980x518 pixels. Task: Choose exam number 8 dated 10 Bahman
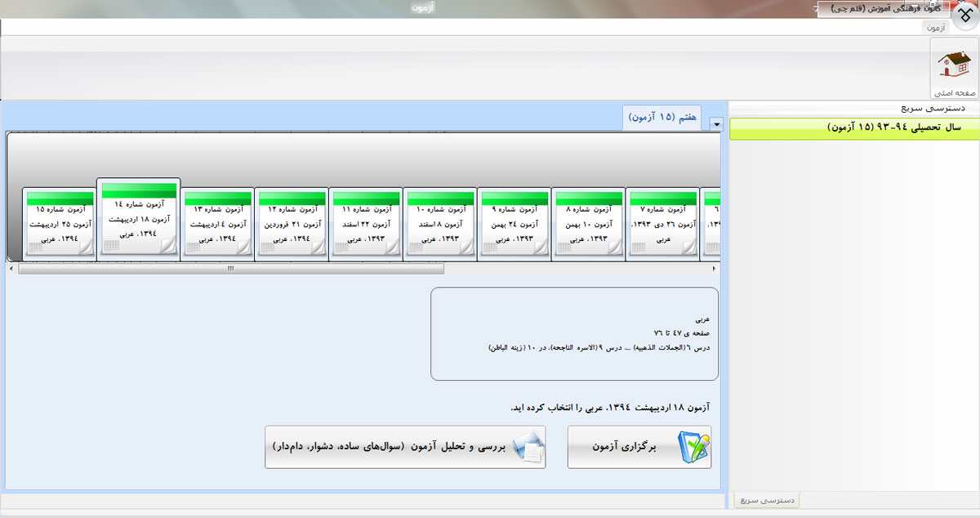(587, 224)
